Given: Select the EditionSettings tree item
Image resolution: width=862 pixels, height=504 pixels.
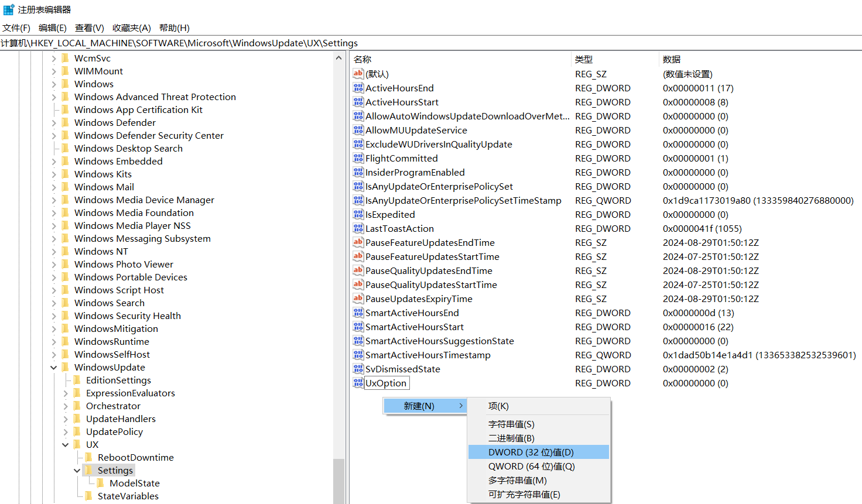Looking at the screenshot, I should tap(118, 380).
